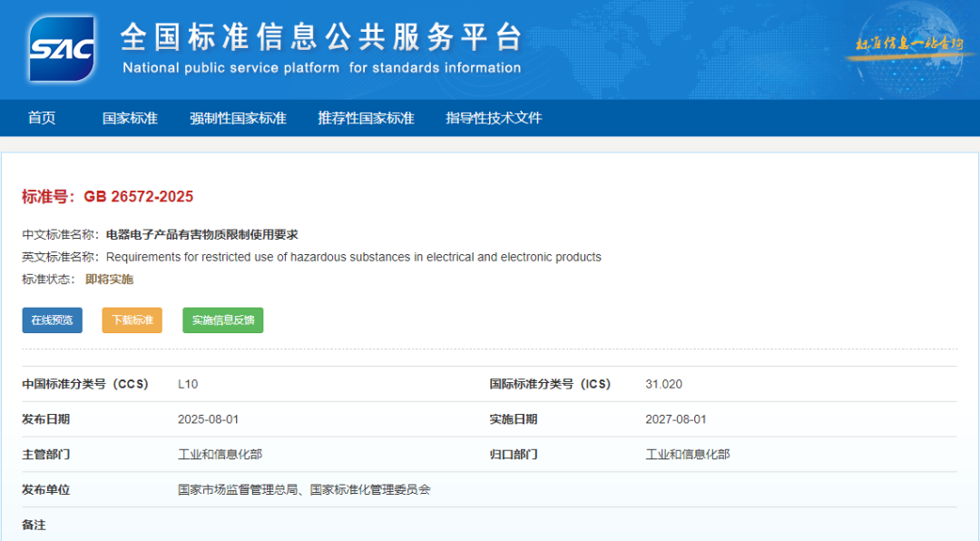
Task: Click the platform title 全国标准信息公共服务平台
Action: 319,36
